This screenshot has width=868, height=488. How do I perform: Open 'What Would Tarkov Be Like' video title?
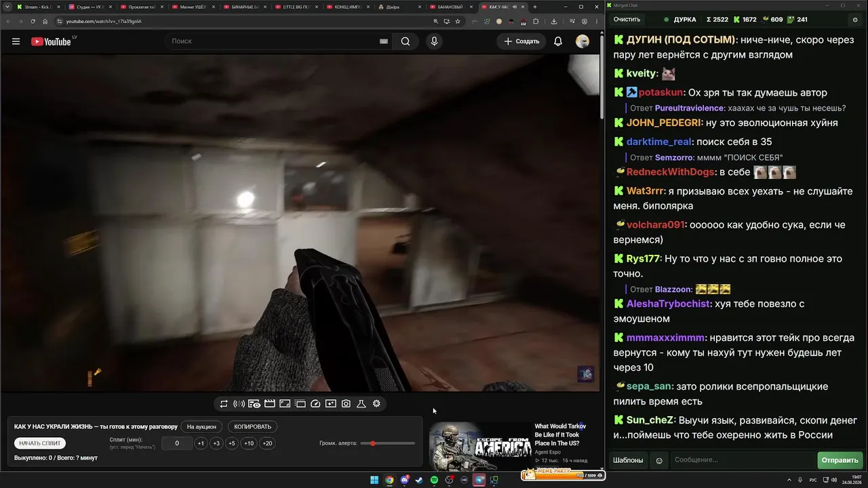560,434
